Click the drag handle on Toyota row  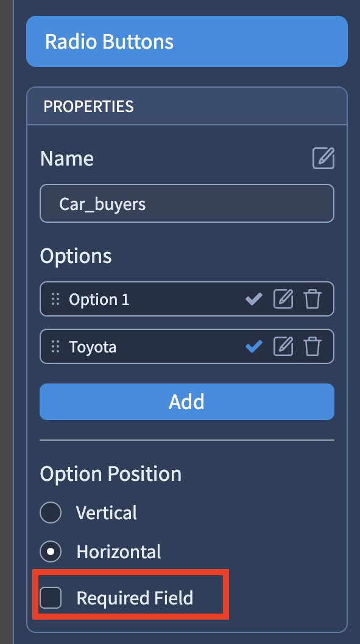pyautogui.click(x=55, y=346)
